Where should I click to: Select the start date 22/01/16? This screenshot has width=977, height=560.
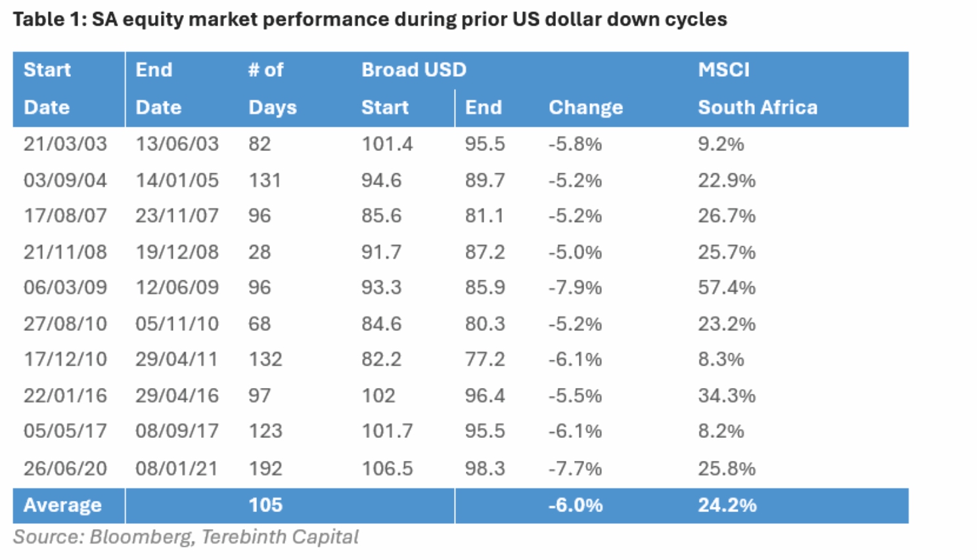tap(65, 395)
